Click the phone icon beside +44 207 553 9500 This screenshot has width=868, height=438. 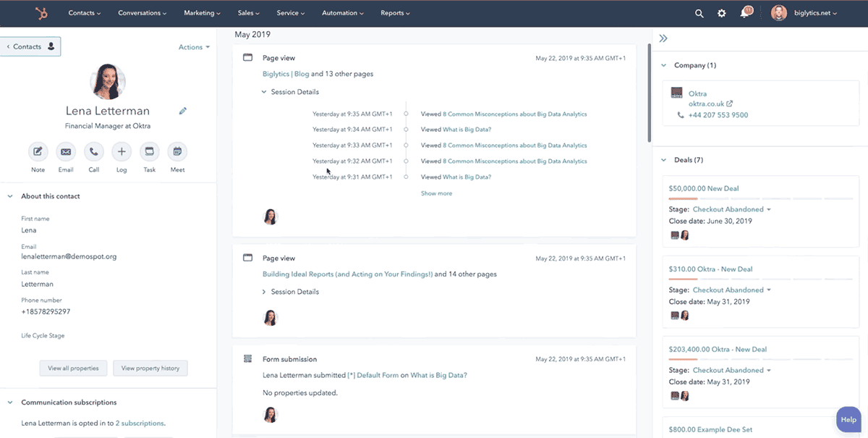(x=681, y=115)
